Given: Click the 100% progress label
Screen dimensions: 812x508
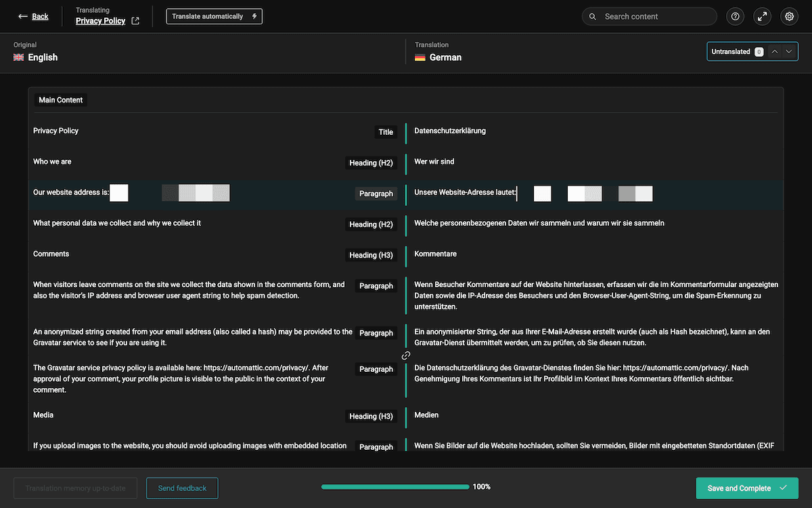Looking at the screenshot, I should [x=482, y=487].
